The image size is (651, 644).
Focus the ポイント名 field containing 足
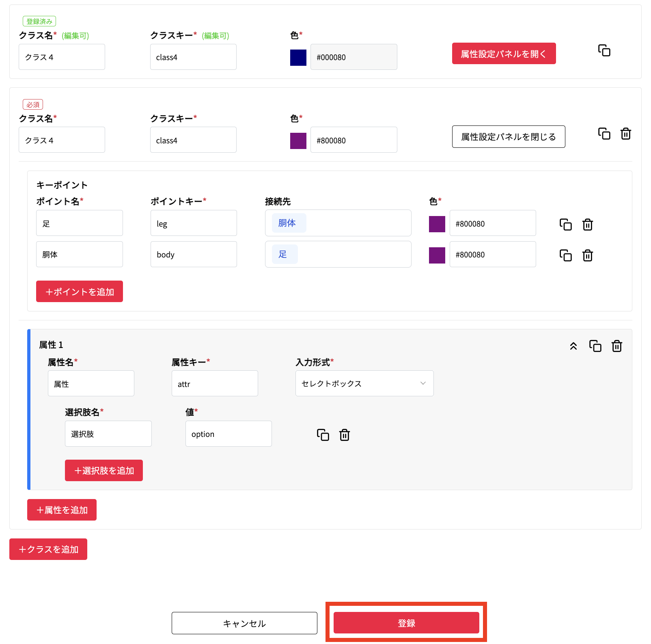[80, 223]
